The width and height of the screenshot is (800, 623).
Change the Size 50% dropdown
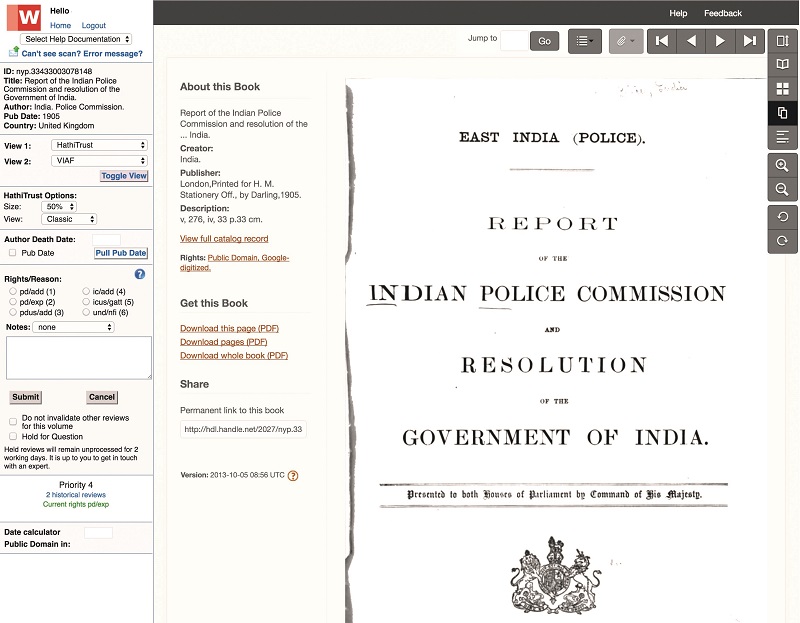pos(66,206)
